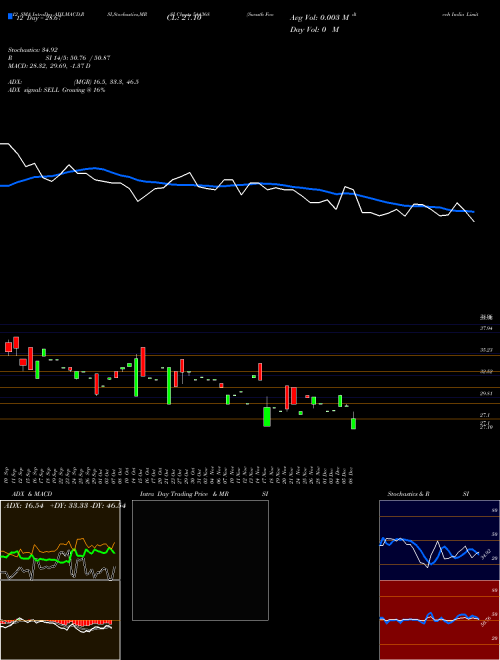Screen dimensions: 500x660
Task: Open the empty intraday trading price chart
Action: 200,560
